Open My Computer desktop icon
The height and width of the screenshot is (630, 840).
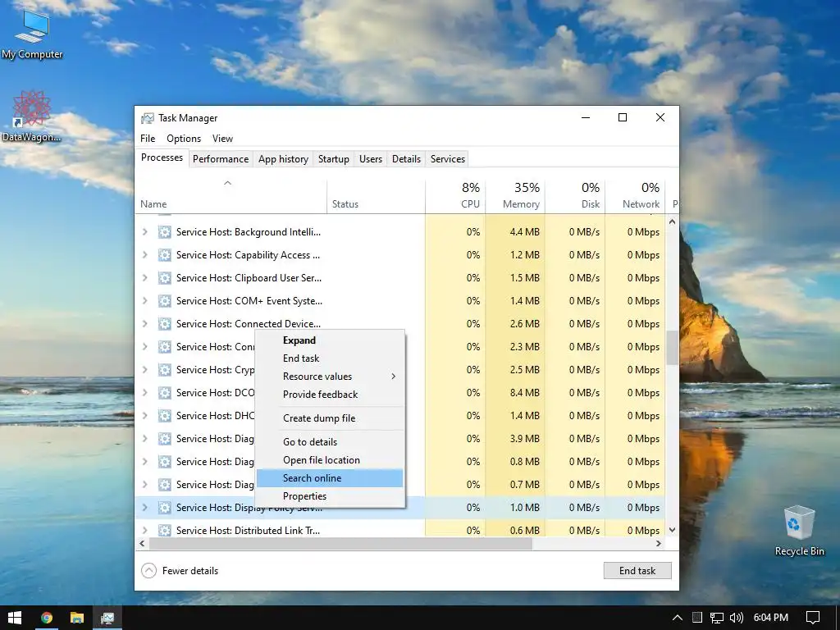[32, 33]
